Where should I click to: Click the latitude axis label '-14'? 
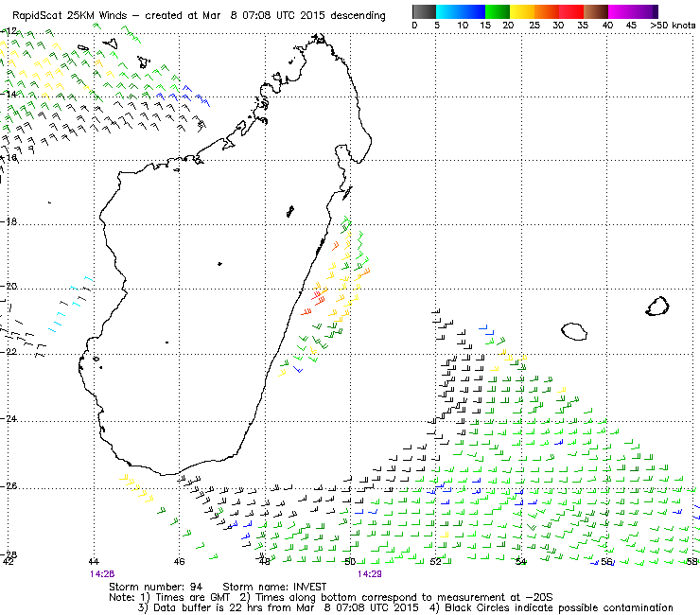coord(9,95)
